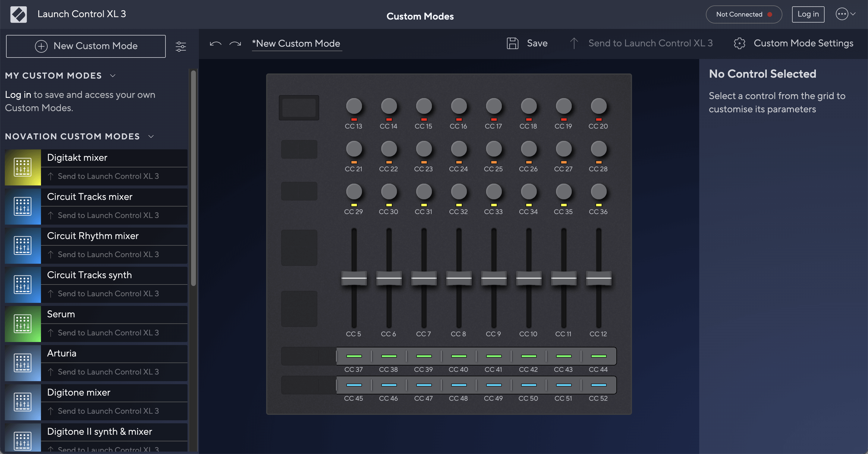Open the Circuit Tracks mixer mode
Image resolution: width=868 pixels, height=454 pixels.
[x=114, y=197]
